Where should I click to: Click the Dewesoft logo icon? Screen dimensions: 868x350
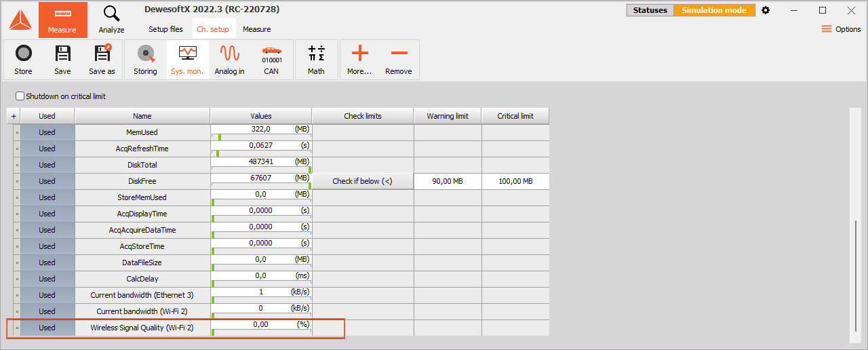(x=20, y=20)
